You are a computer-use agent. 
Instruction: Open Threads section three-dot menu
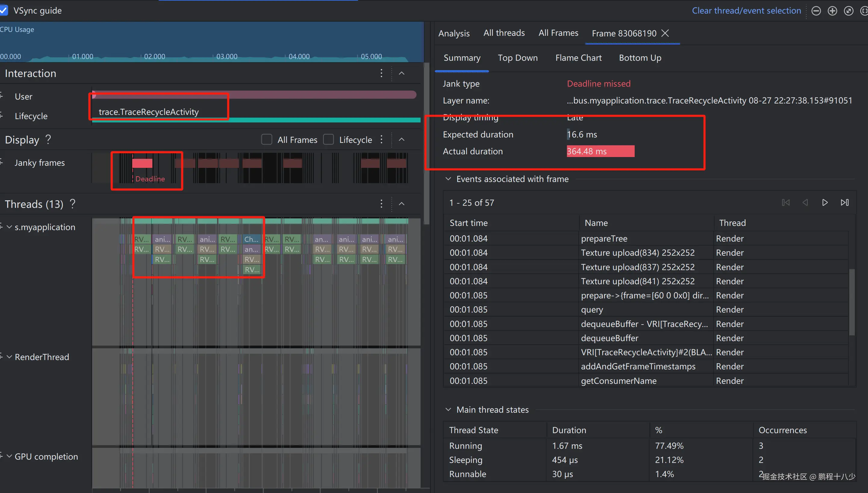coord(381,204)
